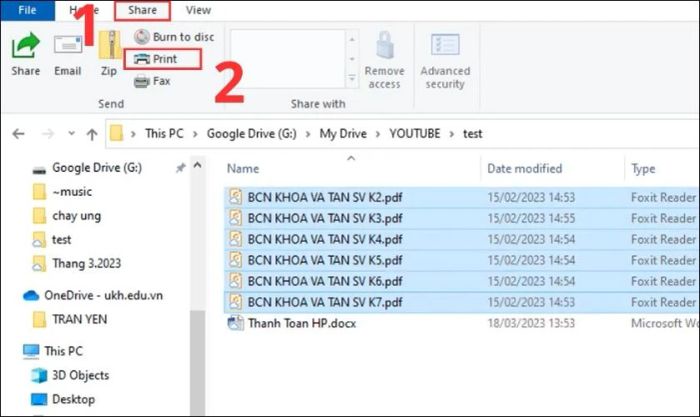The height and width of the screenshot is (417, 700).
Task: Click Google Drive (G:) in address path
Action: click(x=251, y=133)
